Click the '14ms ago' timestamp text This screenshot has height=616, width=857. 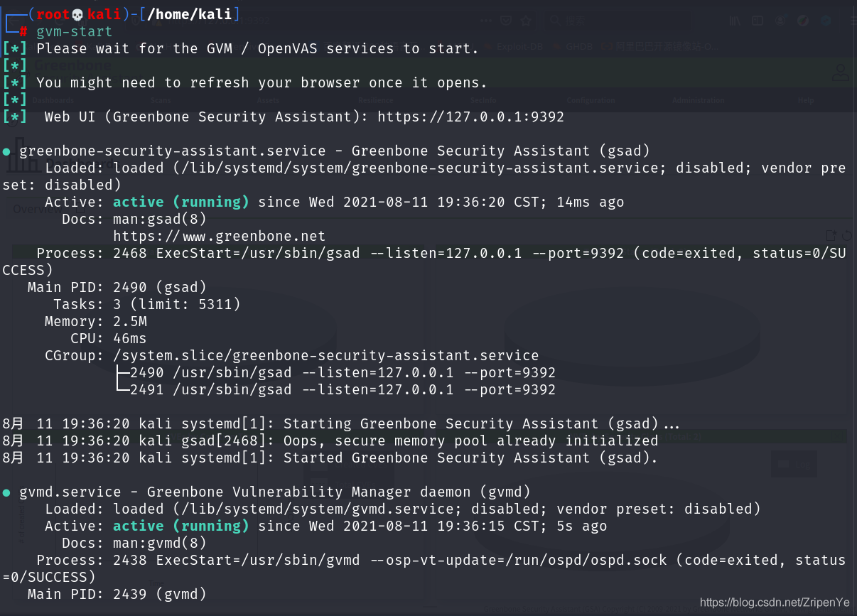coord(591,202)
